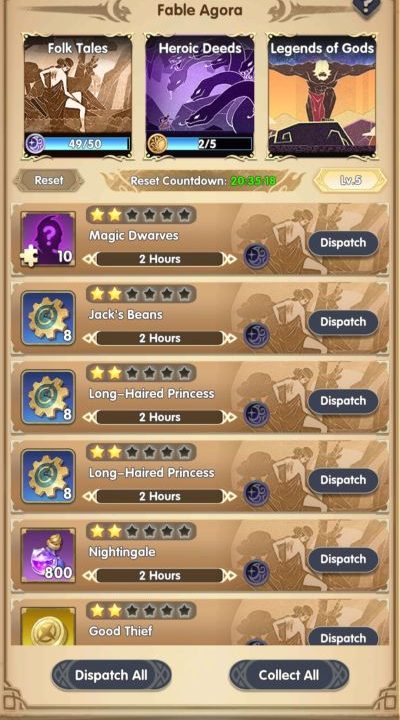This screenshot has height=720, width=400.
Task: Switch to the Heroic Deeds tab
Action: tap(200, 96)
